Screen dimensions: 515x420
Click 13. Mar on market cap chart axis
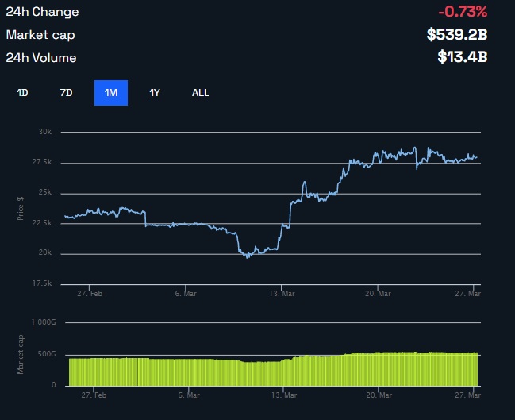click(284, 395)
